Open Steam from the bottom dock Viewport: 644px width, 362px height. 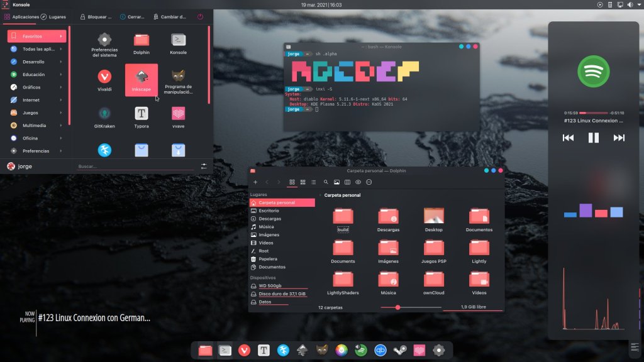pos(399,350)
